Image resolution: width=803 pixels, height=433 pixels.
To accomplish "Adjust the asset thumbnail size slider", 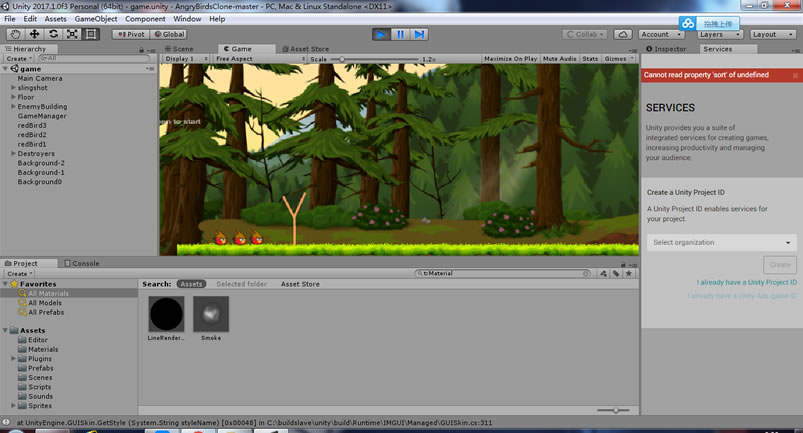I will point(614,410).
